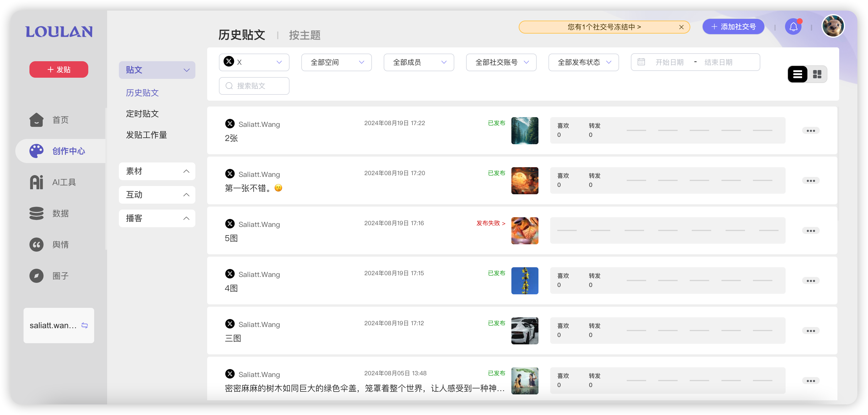Image resolution: width=868 pixels, height=415 pixels.
Task: Click the 三图 post text
Action: click(233, 338)
